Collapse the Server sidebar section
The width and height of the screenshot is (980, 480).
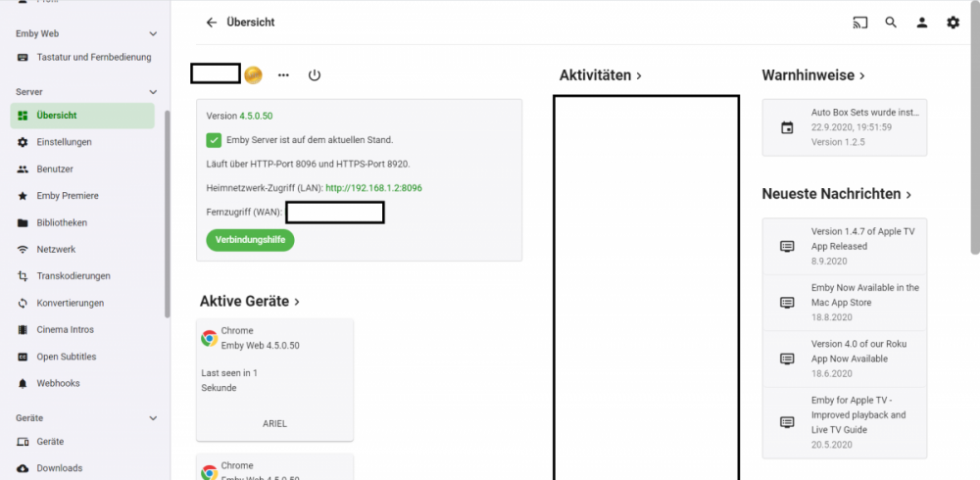coord(153,92)
